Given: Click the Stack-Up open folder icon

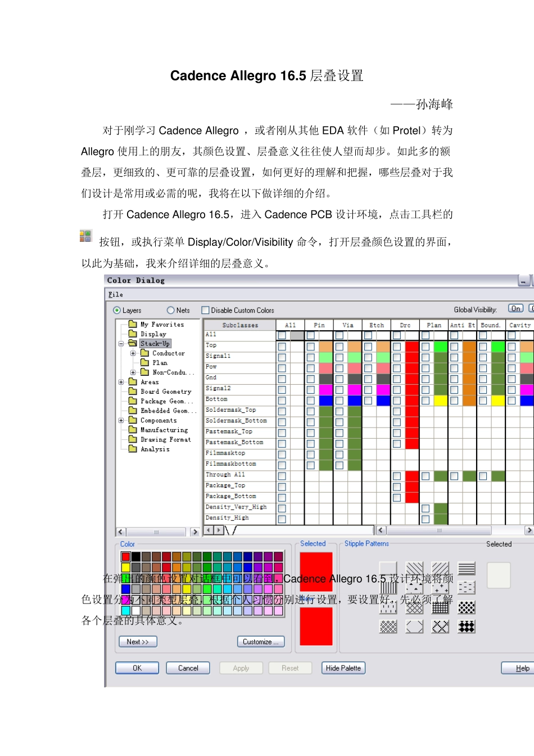Looking at the screenshot, I should 133,343.
